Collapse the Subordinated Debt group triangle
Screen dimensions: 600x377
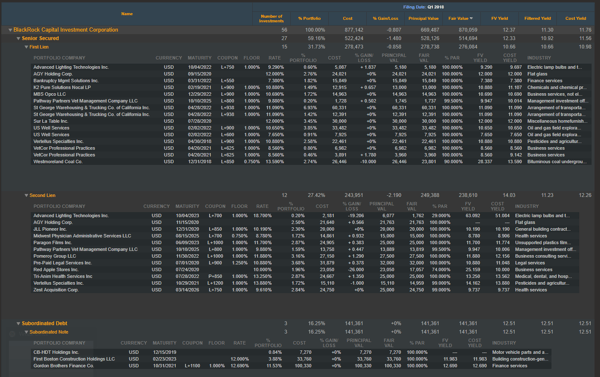click(x=18, y=323)
